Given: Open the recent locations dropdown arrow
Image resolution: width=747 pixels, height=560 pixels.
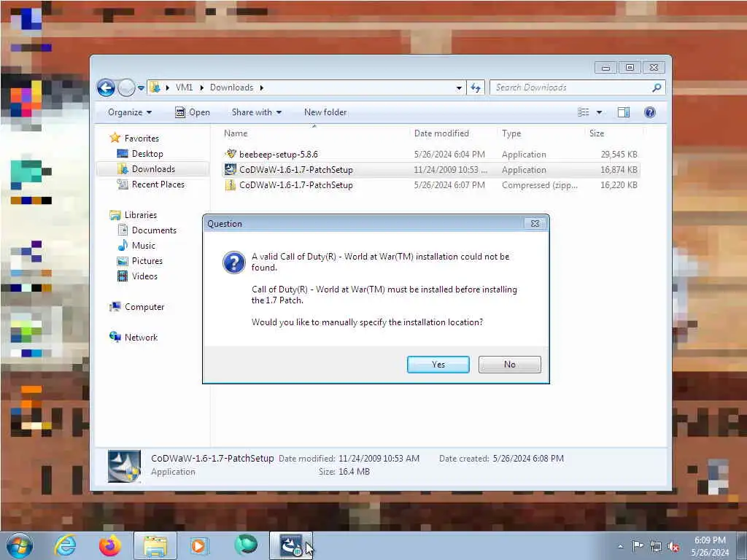Looking at the screenshot, I should [141, 88].
